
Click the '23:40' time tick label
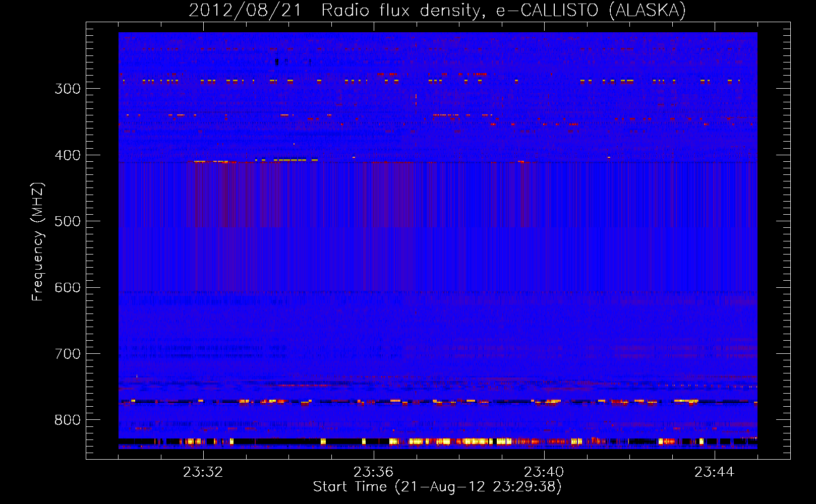544,472
